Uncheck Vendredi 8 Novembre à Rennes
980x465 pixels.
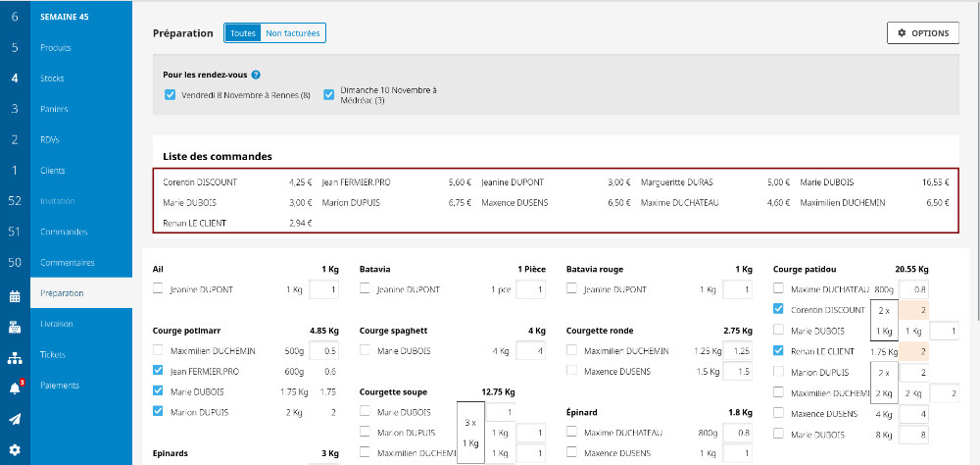click(x=170, y=95)
